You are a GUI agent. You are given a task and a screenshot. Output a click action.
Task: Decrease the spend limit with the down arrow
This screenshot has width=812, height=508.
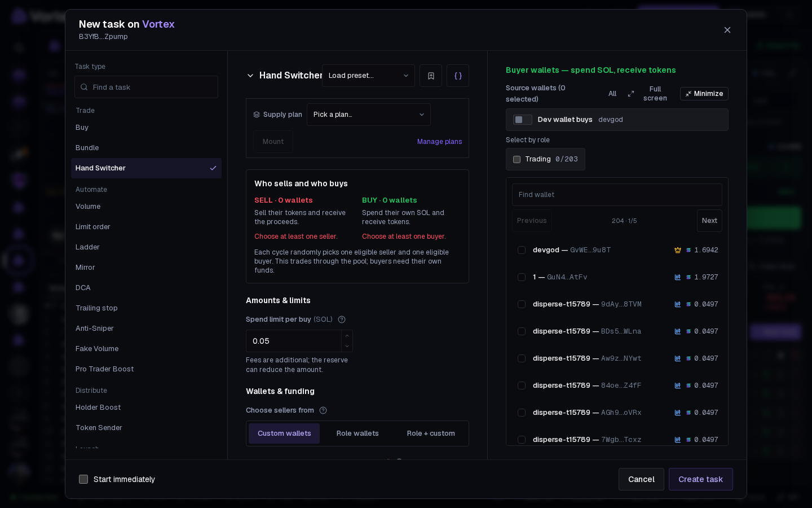(347, 346)
